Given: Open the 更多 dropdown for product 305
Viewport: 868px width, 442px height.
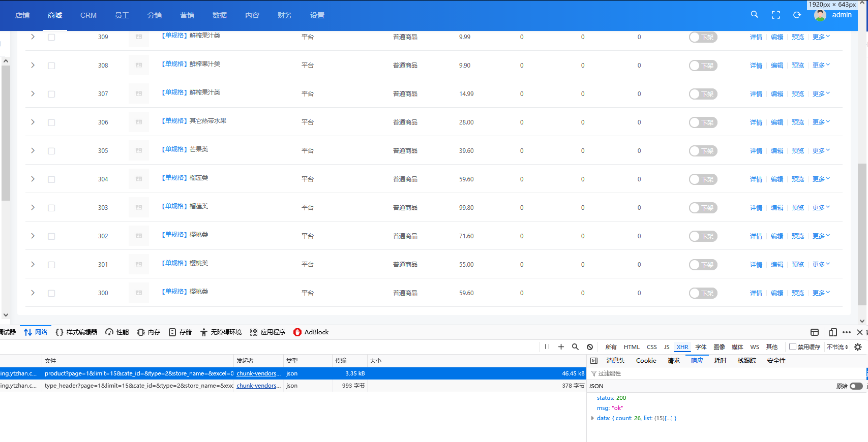Looking at the screenshot, I should tap(821, 151).
